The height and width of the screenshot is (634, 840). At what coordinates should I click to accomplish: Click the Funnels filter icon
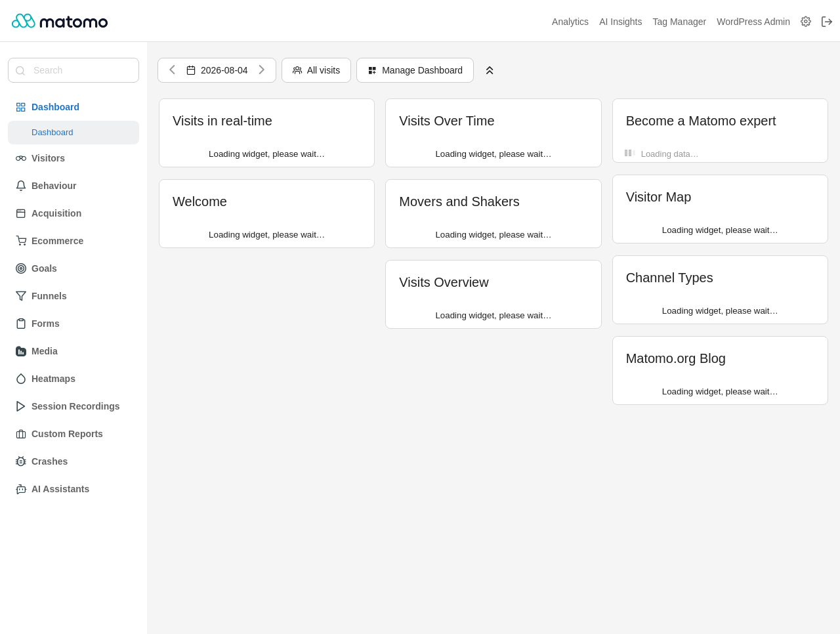coord(21,296)
